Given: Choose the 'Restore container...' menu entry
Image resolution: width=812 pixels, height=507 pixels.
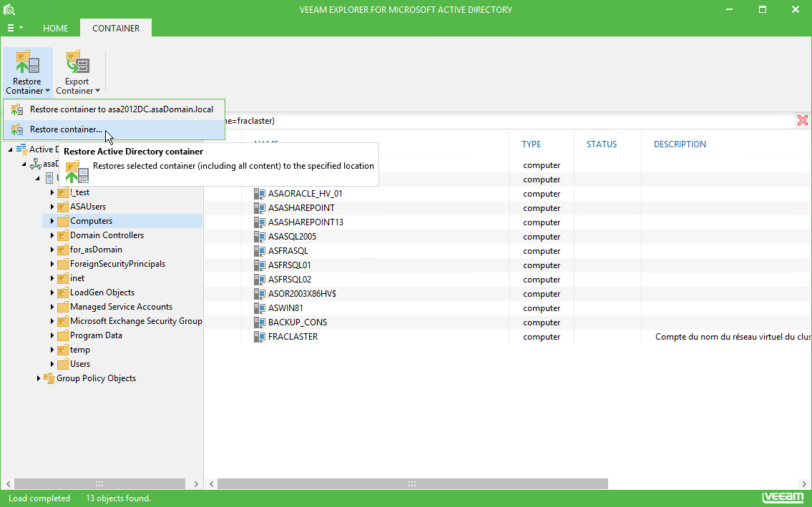Looking at the screenshot, I should point(114,129).
